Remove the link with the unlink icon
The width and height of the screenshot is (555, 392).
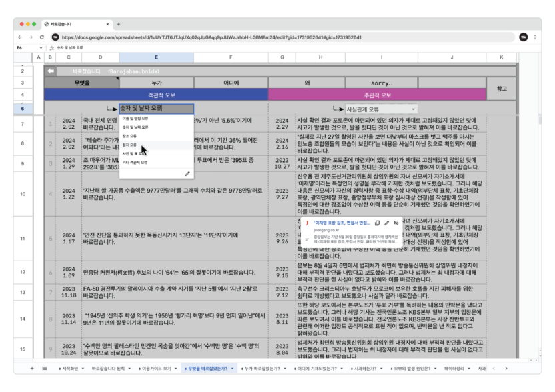396,222
